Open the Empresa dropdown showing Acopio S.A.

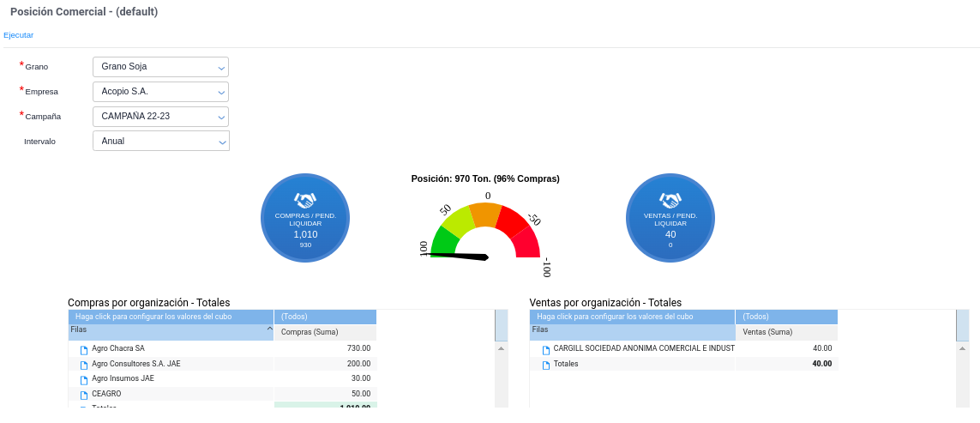pyautogui.click(x=160, y=92)
